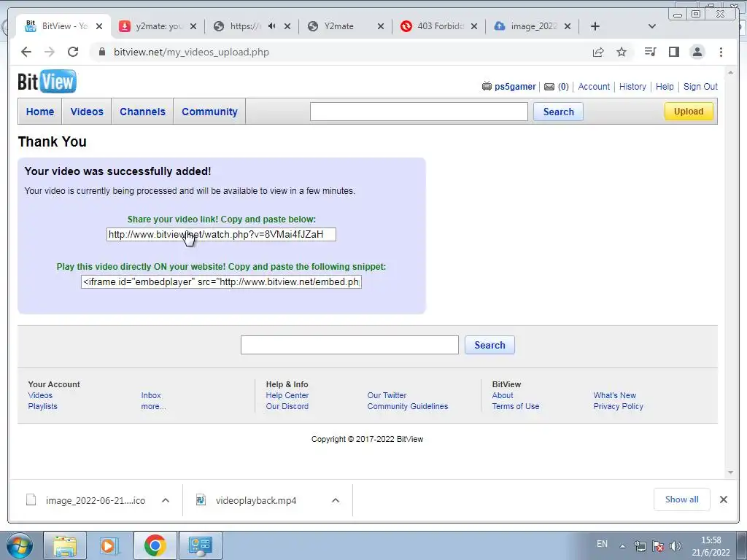Bookmark this page with the star icon
The width and height of the screenshot is (747, 560).
pyautogui.click(x=622, y=52)
